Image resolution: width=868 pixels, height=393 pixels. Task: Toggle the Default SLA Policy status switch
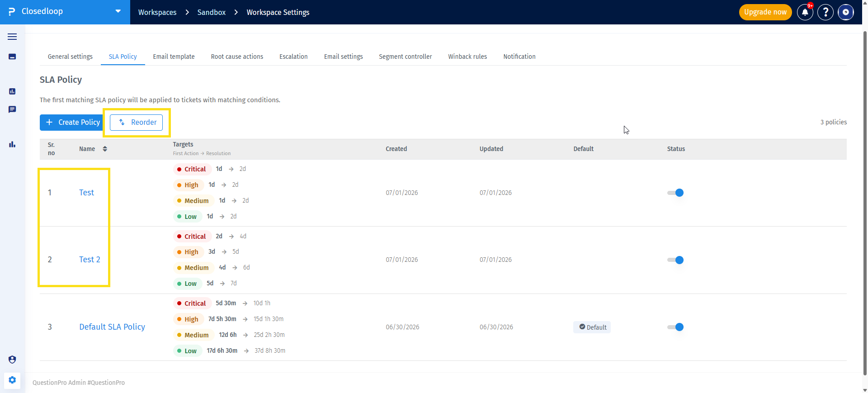[x=675, y=327]
